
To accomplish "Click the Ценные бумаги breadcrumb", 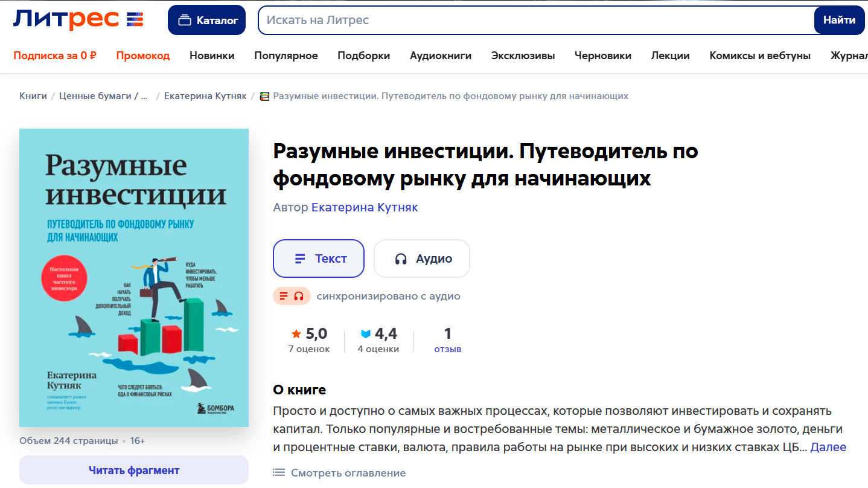I will pyautogui.click(x=103, y=96).
